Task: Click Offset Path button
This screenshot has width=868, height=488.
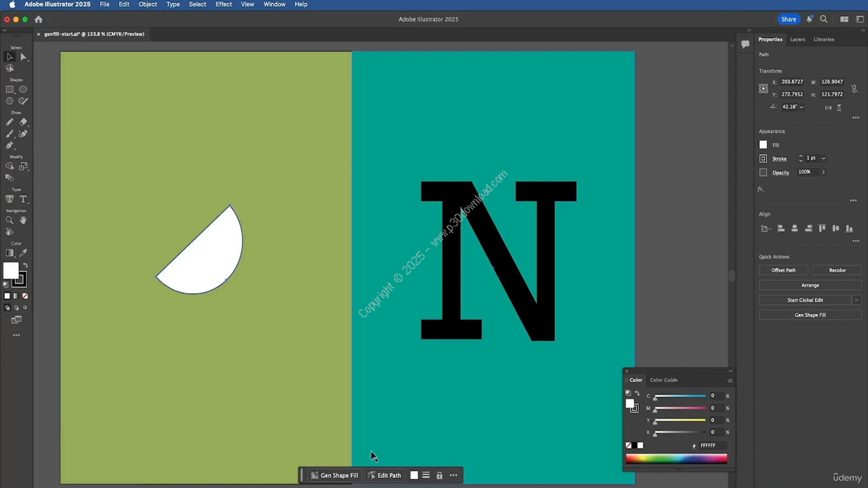Action: [x=783, y=270]
